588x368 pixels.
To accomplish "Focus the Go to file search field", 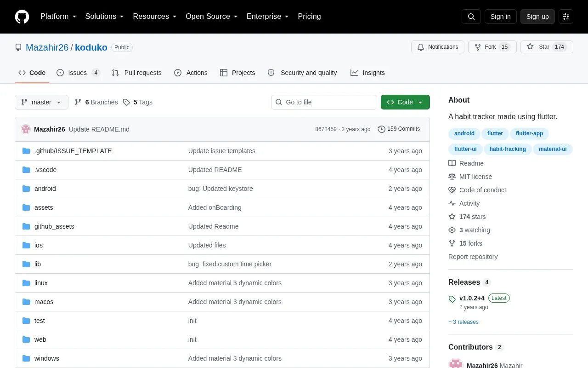I will 324,102.
